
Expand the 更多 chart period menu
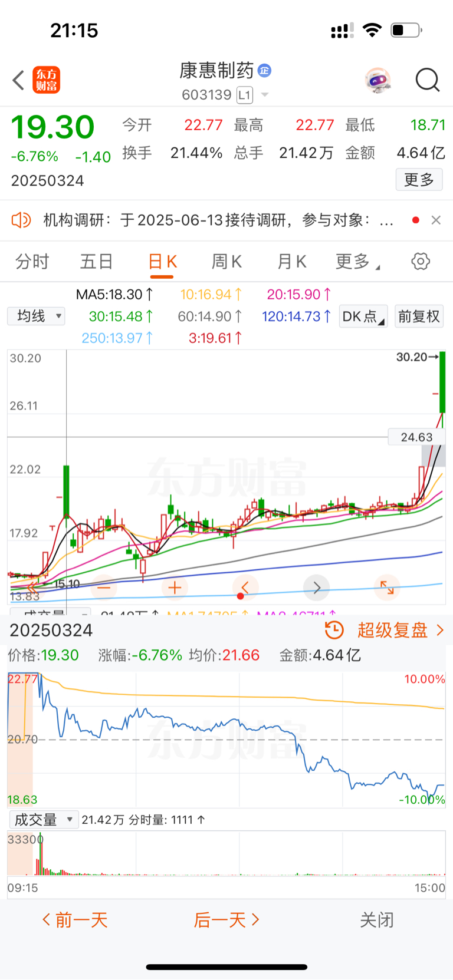[x=357, y=262]
